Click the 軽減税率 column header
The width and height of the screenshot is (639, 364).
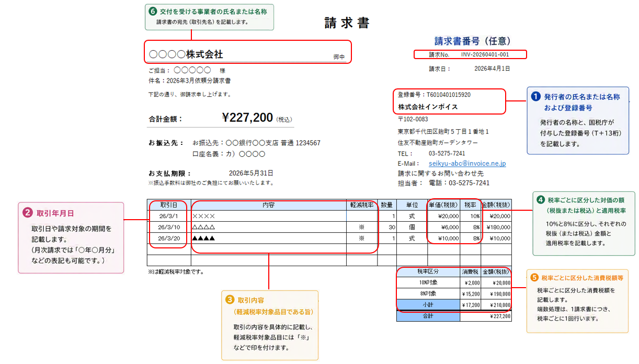(x=361, y=204)
